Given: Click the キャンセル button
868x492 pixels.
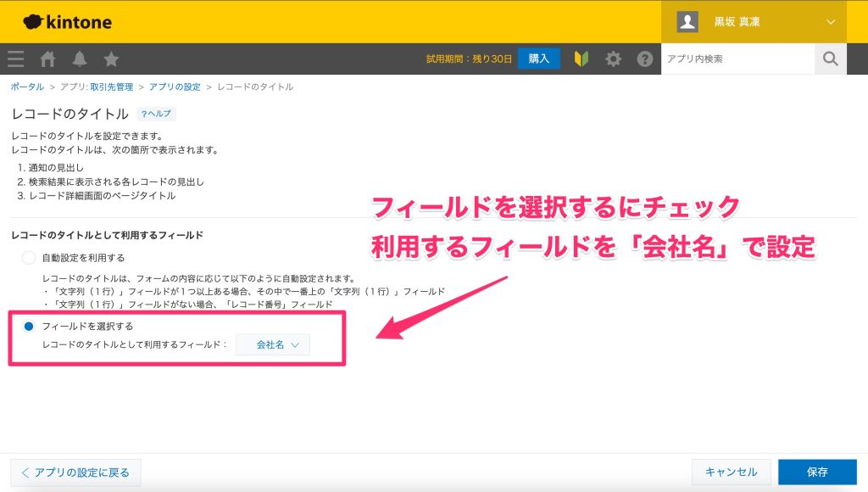Looking at the screenshot, I should [732, 472].
